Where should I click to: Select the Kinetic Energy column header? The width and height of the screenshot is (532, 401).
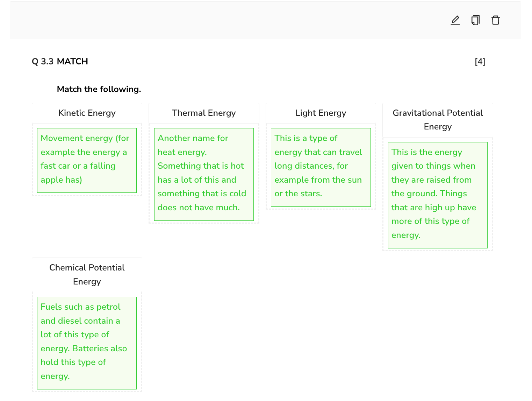point(87,113)
